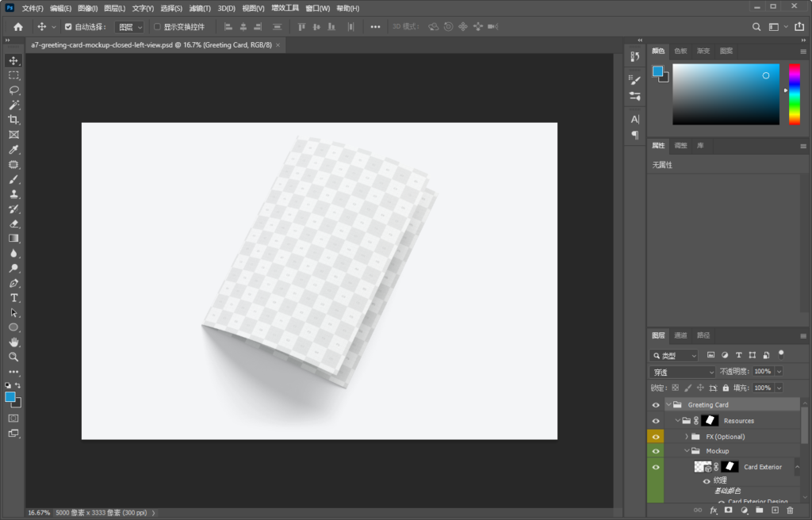Filter layers by type layers T icon
This screenshot has height=520, width=812.
pos(738,355)
